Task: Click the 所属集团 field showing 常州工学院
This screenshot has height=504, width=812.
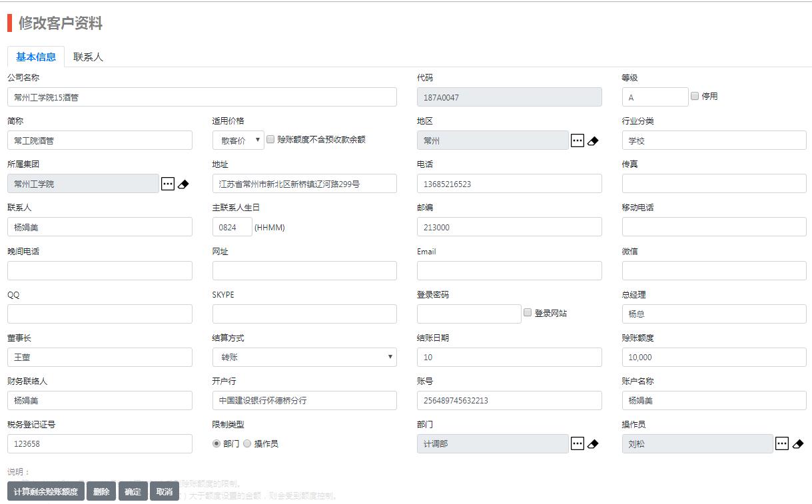Action: (x=83, y=184)
